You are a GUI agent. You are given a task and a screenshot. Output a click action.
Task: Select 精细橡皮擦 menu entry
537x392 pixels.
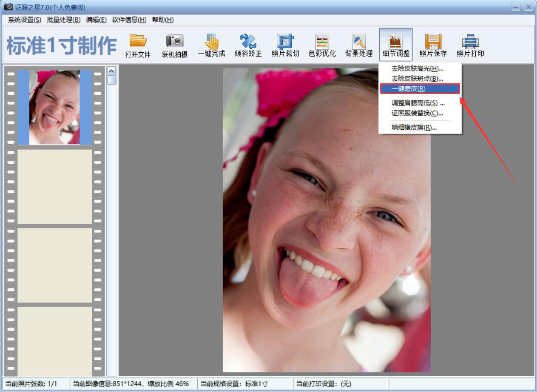(x=414, y=128)
